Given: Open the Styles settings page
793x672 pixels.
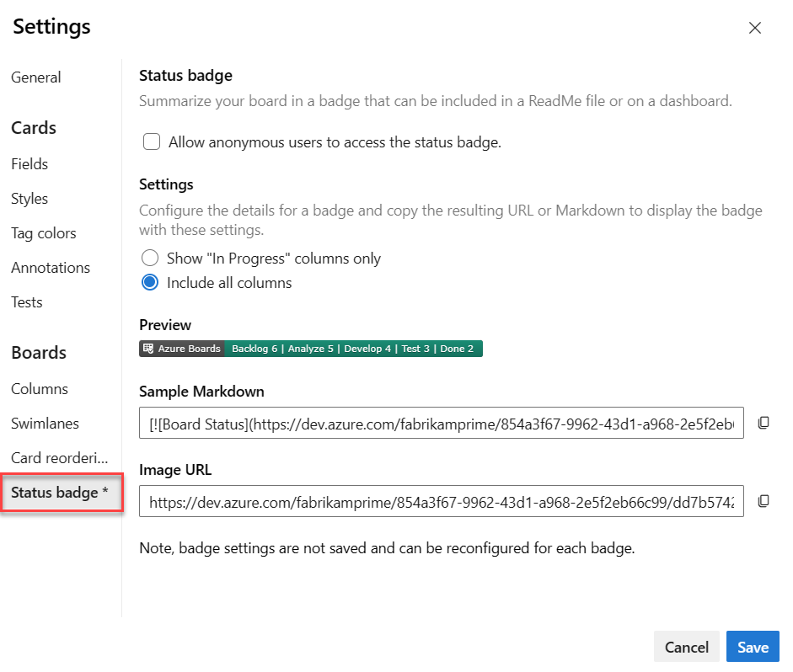Looking at the screenshot, I should pos(29,198).
